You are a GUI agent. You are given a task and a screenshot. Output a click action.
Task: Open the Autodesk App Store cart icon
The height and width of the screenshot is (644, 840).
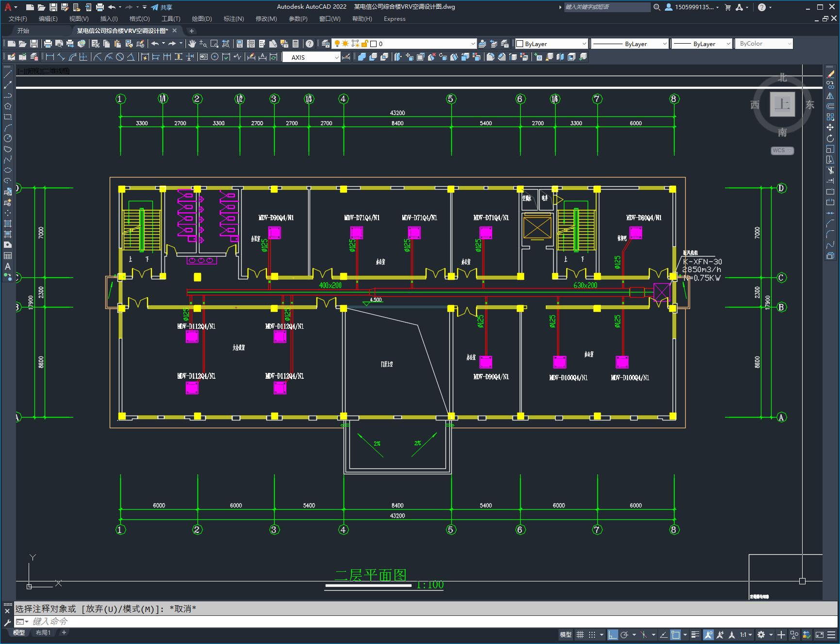coord(727,7)
